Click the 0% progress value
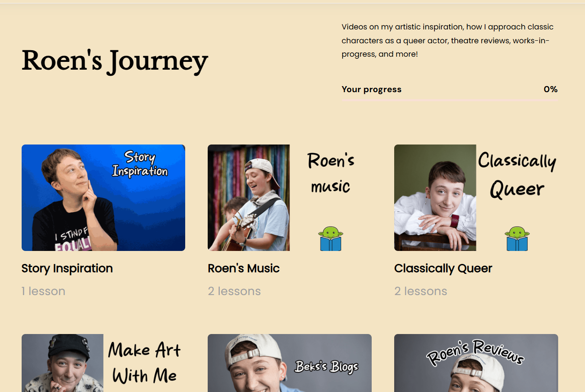This screenshot has width=585, height=392. tap(550, 89)
